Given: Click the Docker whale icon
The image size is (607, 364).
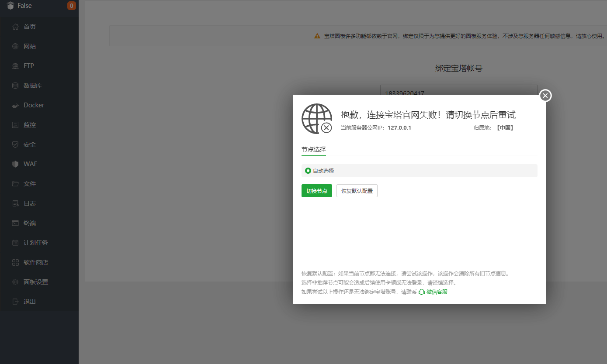Looking at the screenshot, I should coord(15,105).
